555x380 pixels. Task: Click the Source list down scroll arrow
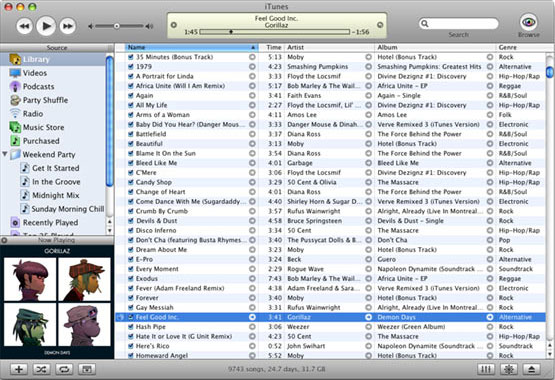(x=109, y=230)
